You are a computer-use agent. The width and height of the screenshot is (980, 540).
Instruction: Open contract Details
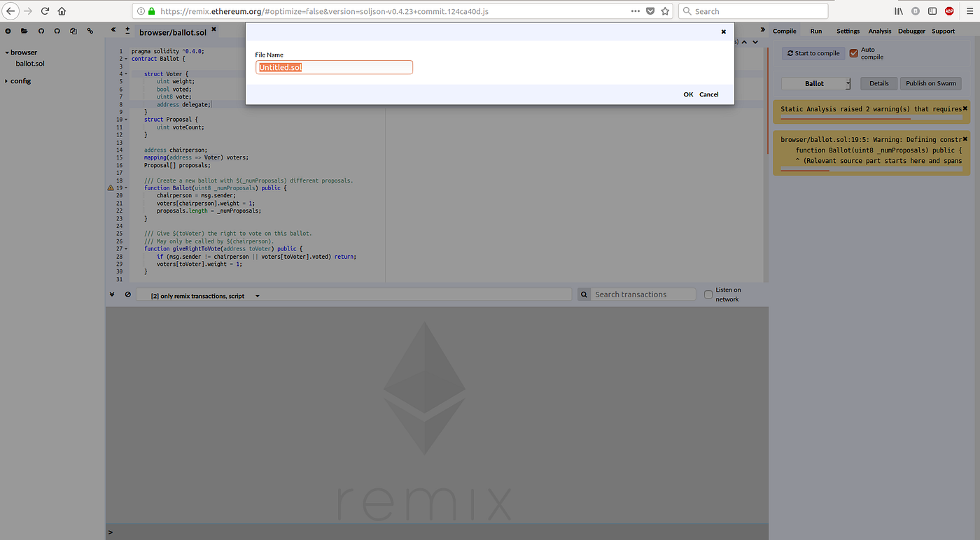878,83
